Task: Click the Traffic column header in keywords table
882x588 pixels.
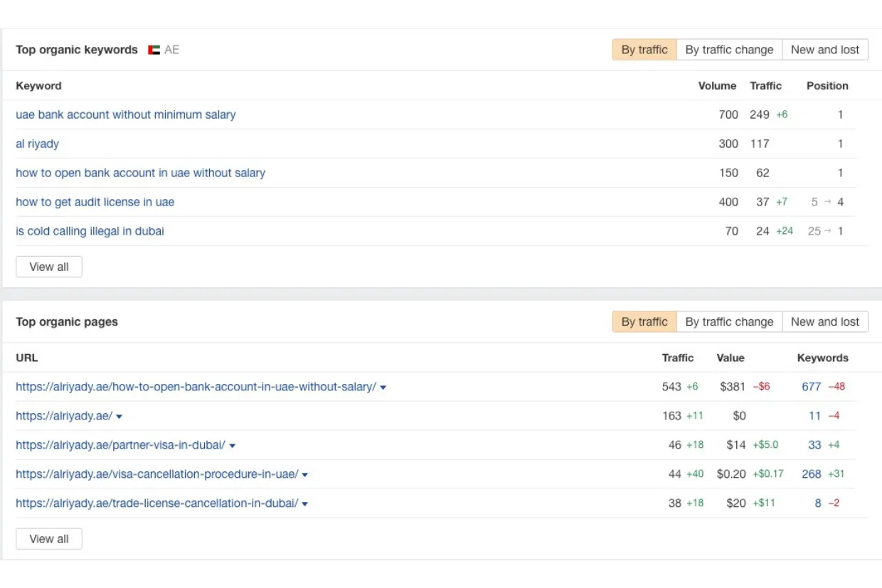Action: click(x=765, y=86)
